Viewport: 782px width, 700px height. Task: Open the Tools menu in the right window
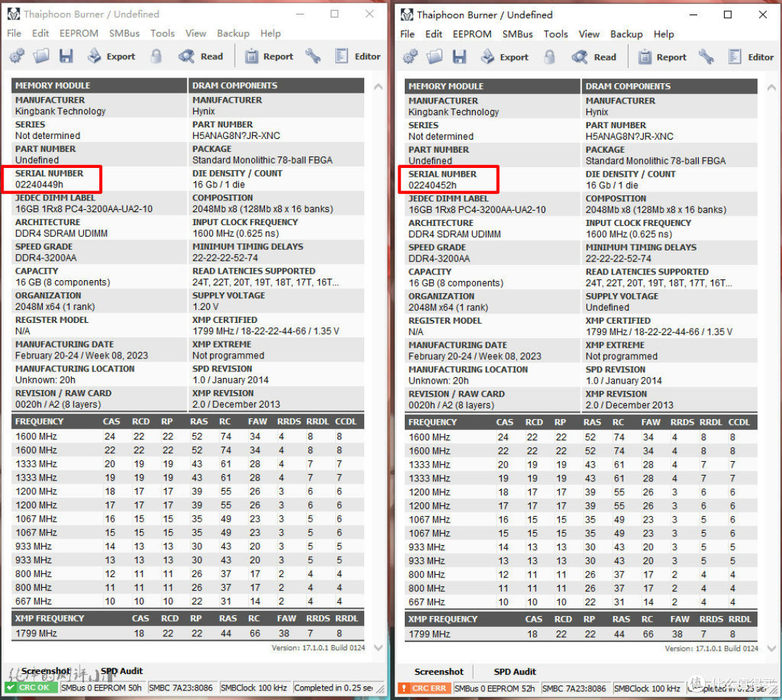(x=556, y=34)
